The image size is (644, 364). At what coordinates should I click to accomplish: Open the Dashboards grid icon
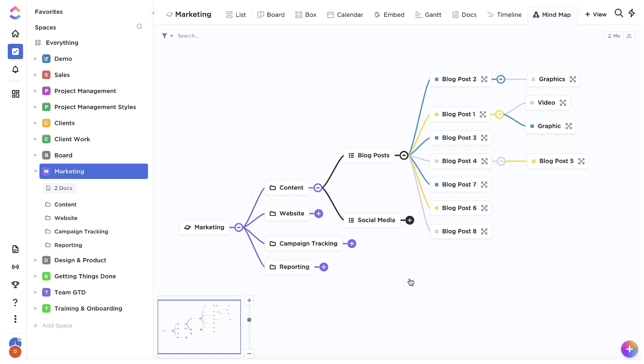(15, 94)
